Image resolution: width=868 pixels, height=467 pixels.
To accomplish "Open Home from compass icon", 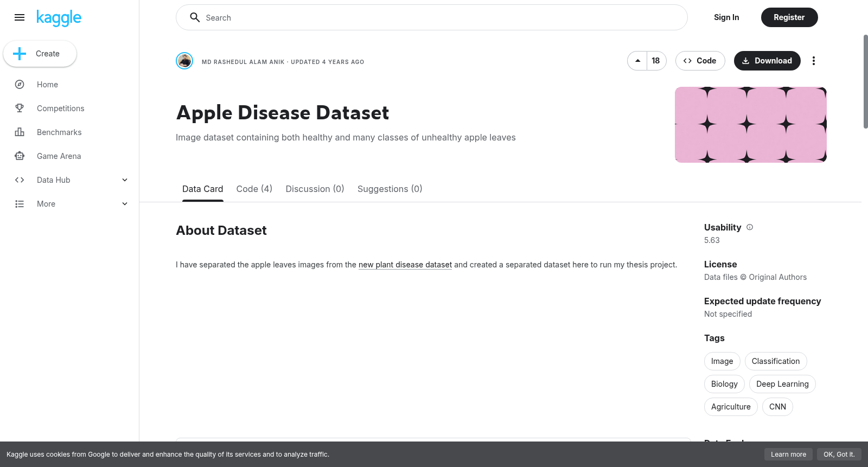I will pos(20,85).
